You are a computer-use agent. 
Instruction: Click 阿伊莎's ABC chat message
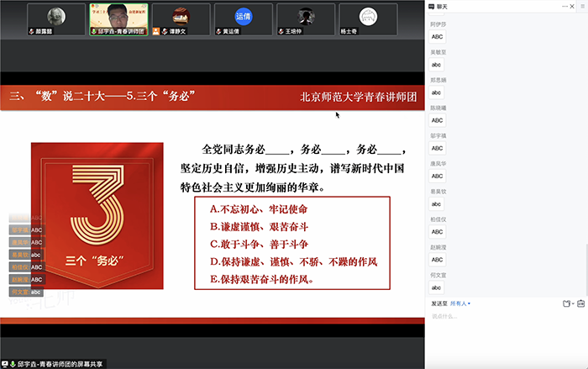pos(437,37)
